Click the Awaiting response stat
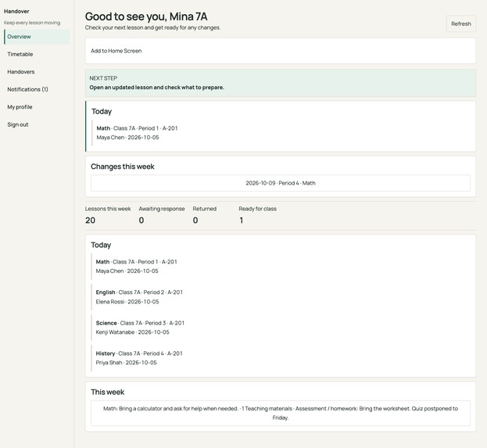This screenshot has height=448, width=487. [x=162, y=215]
